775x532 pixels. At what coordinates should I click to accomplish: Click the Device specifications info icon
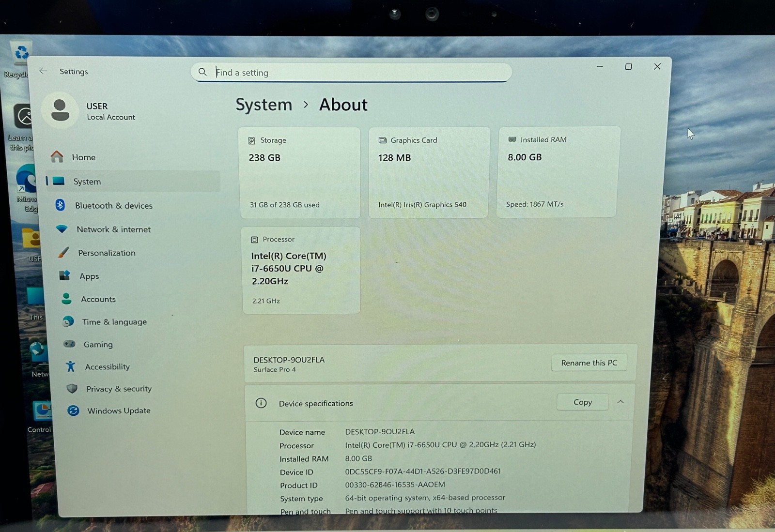coord(261,403)
